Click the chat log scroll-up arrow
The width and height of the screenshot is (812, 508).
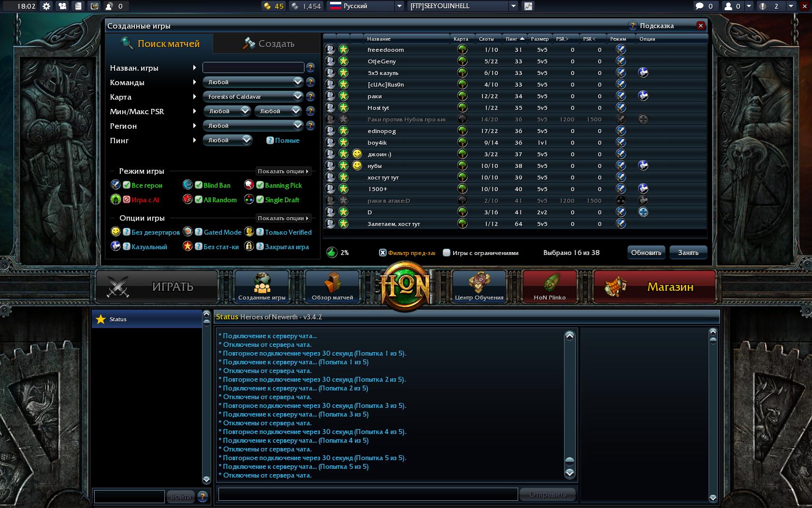[569, 336]
